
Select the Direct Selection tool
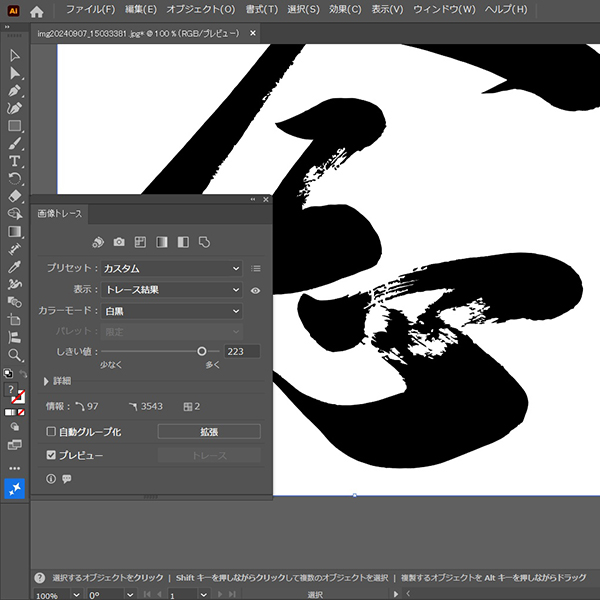[15, 73]
